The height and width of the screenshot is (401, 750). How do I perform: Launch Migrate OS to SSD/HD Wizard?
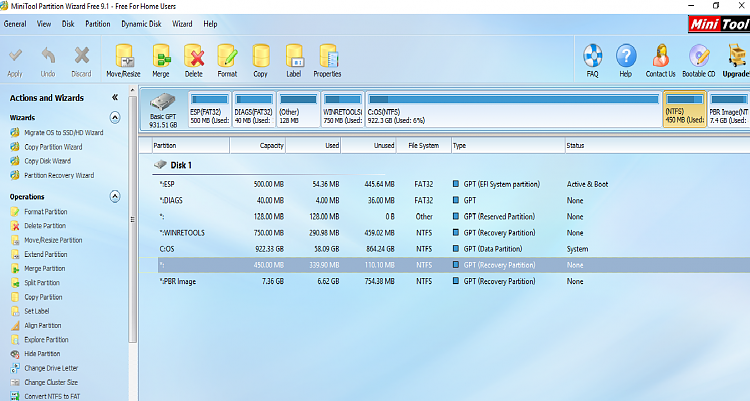tap(64, 133)
